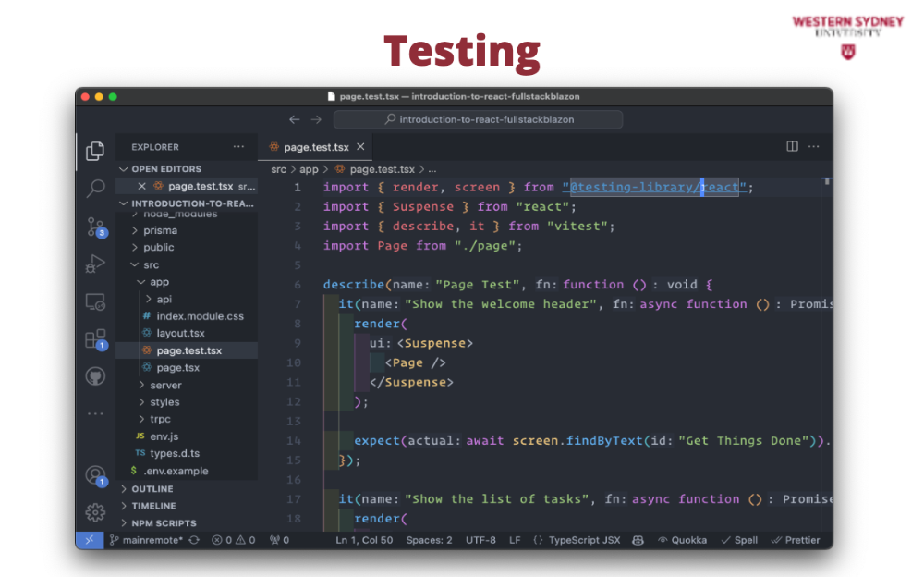Open the Manage settings gear
This screenshot has width=924, height=577.
95,511
